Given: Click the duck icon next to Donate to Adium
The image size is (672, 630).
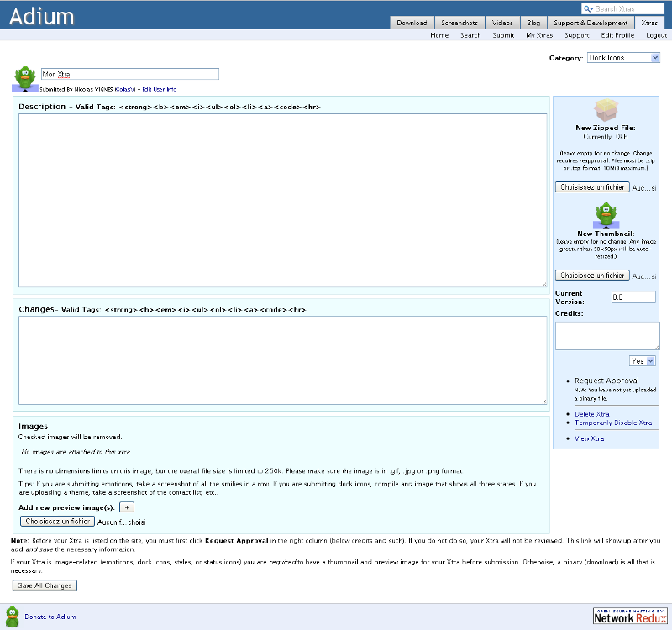Looking at the screenshot, I should pyautogui.click(x=13, y=616).
